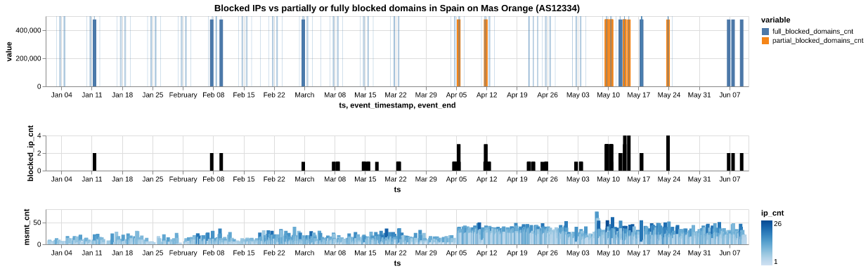Screen dimensions: 868x271
Task: Click the '26' value on ip_cnt legend
Action: pyautogui.click(x=778, y=224)
